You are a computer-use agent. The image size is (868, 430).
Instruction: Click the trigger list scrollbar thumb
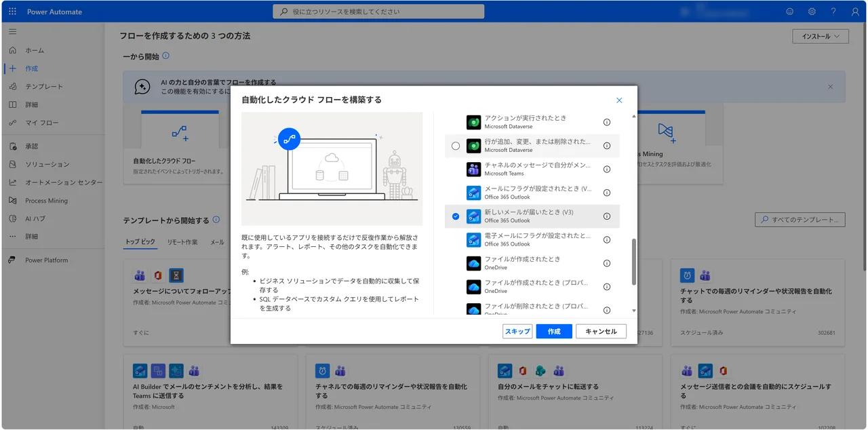[634, 262]
